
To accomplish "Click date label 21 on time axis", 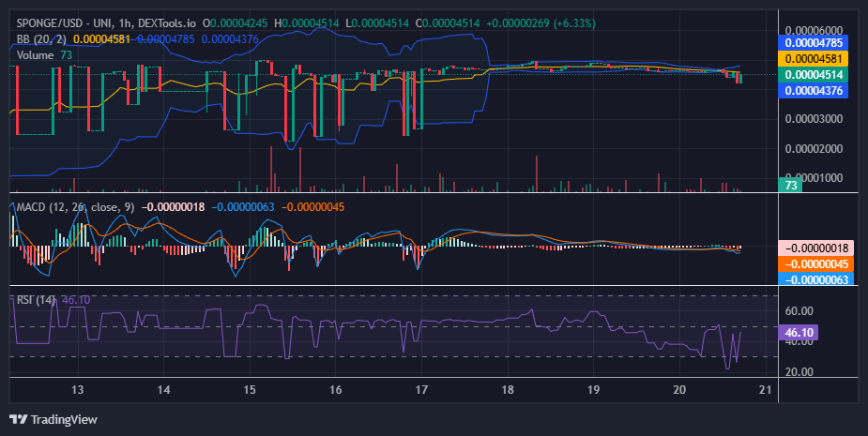I will (x=766, y=389).
